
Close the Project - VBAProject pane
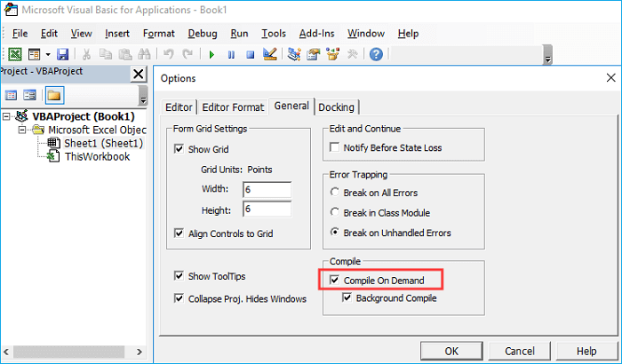[139, 75]
